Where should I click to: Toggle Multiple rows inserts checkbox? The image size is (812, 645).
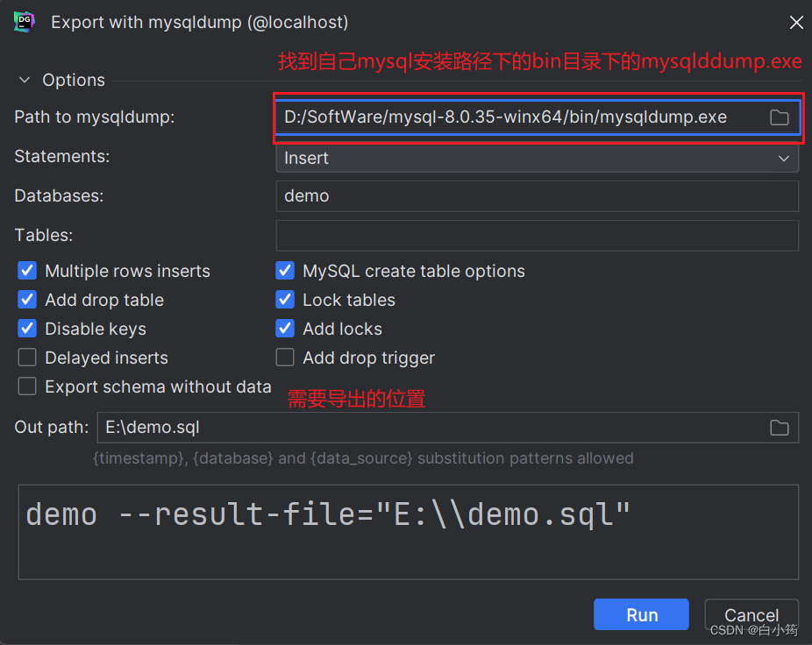point(27,271)
